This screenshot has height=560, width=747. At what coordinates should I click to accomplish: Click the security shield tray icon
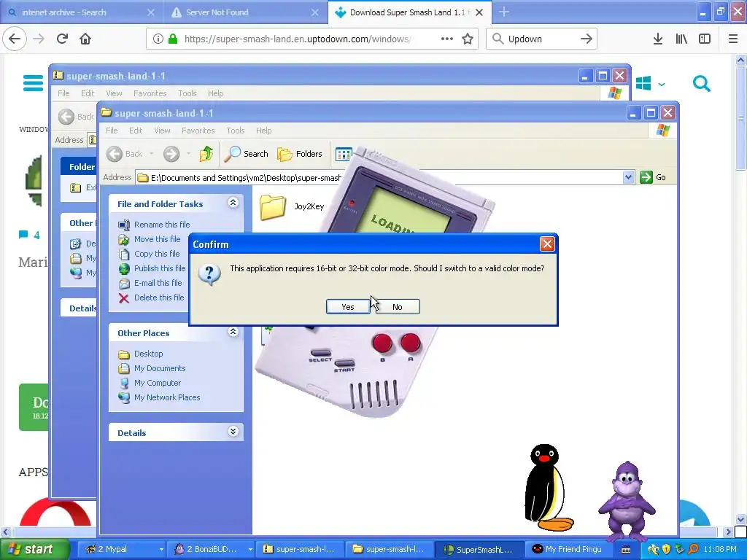click(666, 549)
